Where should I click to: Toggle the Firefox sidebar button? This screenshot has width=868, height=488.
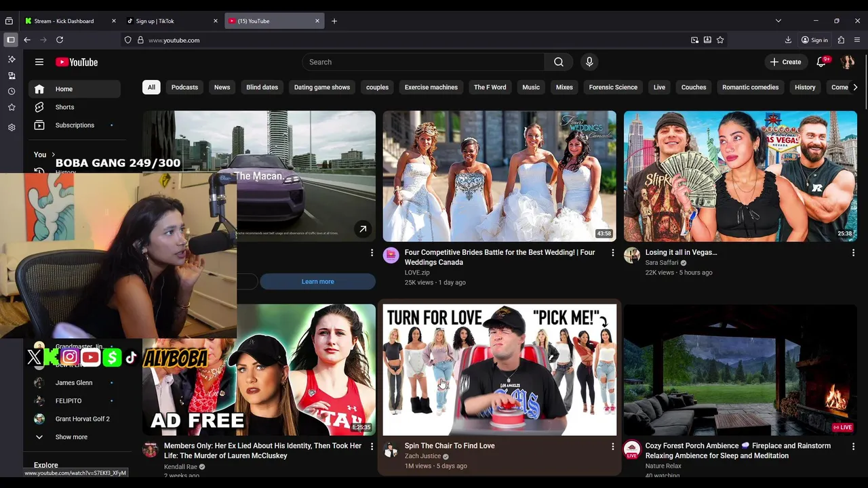click(x=11, y=40)
